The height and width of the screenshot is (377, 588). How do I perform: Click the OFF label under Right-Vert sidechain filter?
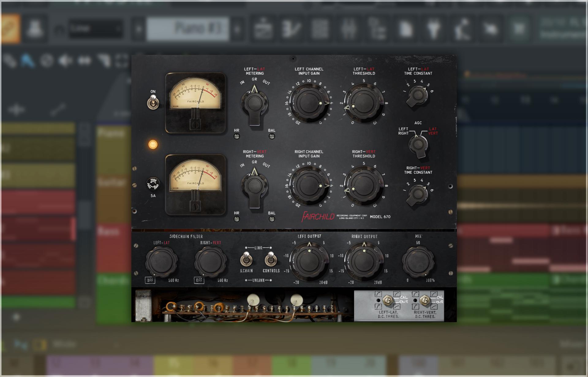click(199, 280)
